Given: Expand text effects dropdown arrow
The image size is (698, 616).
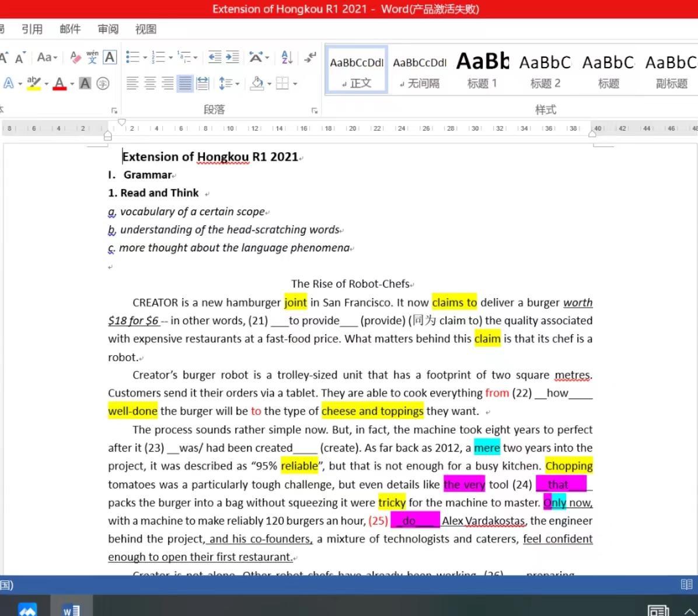Looking at the screenshot, I should pos(20,83).
